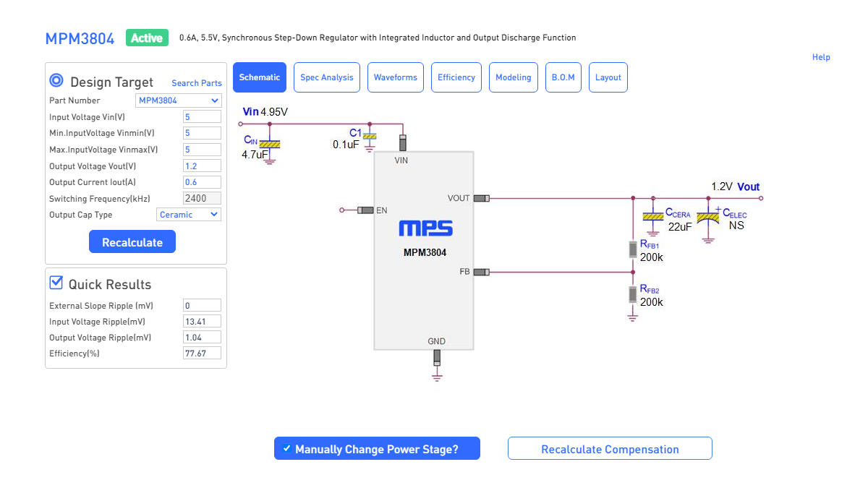Viewport: 868px width, 501px height.
Task: Click the MPM3804 chip name text
Action: [x=425, y=253]
